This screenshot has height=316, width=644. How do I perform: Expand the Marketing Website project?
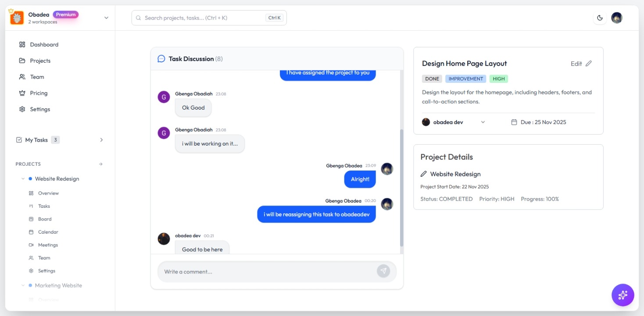23,285
